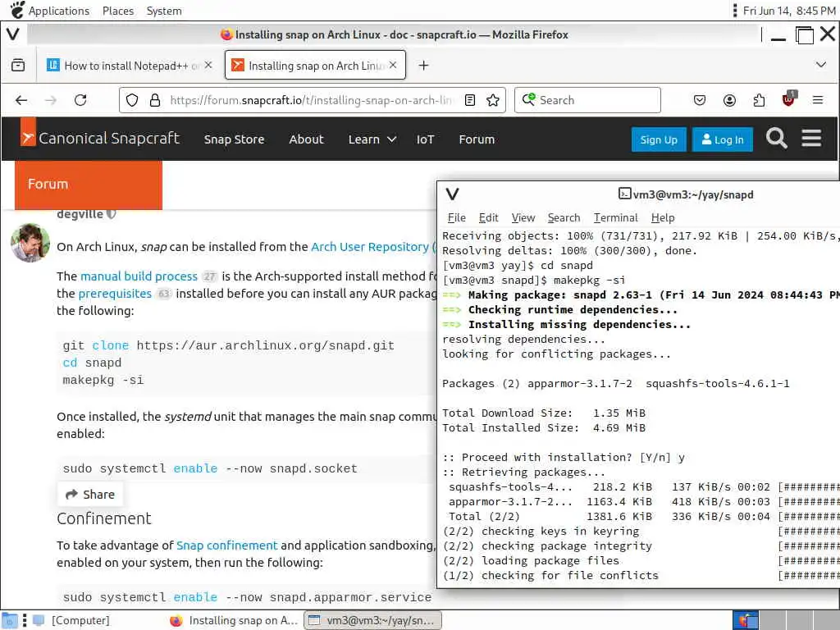Open terminal Terminal menu

point(615,217)
